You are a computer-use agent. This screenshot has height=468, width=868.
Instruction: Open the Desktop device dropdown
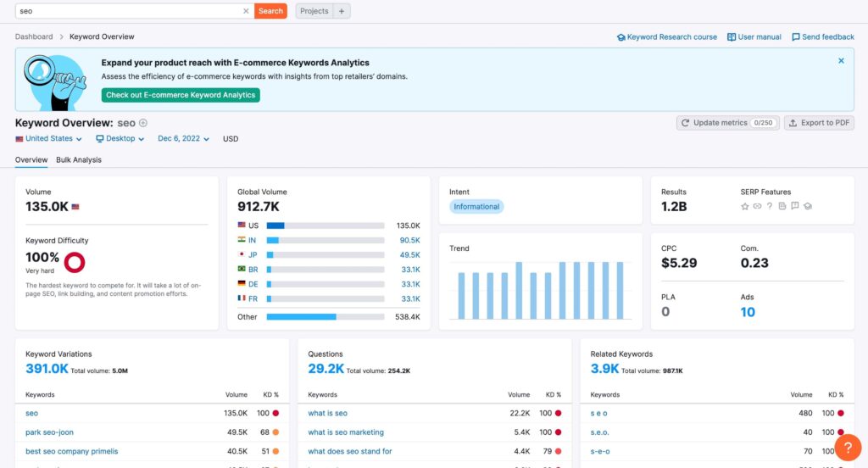[120, 138]
